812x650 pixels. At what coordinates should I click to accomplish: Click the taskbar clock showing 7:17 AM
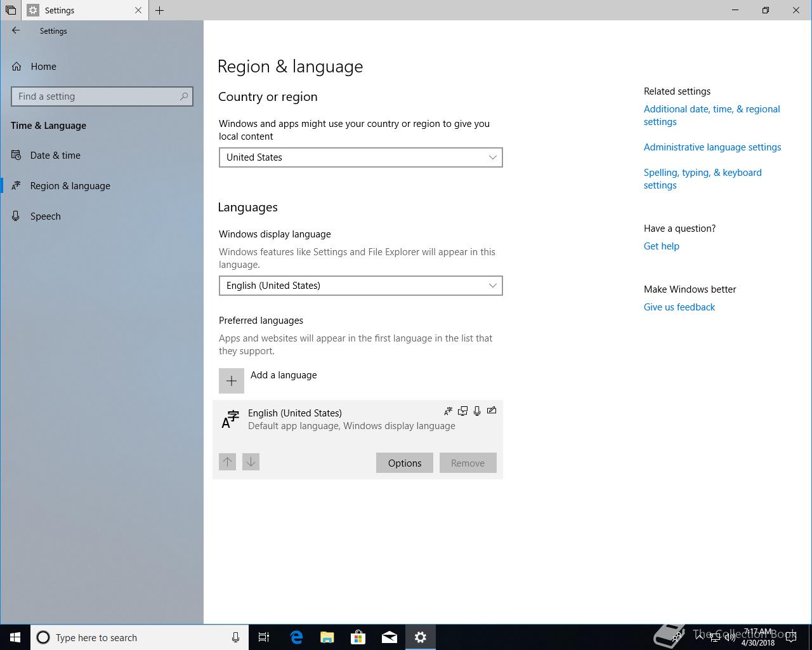758,637
